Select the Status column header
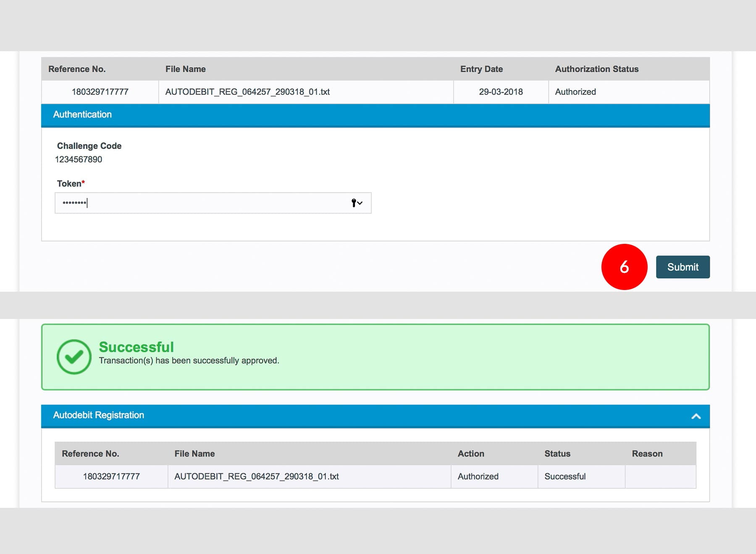 pyautogui.click(x=557, y=454)
